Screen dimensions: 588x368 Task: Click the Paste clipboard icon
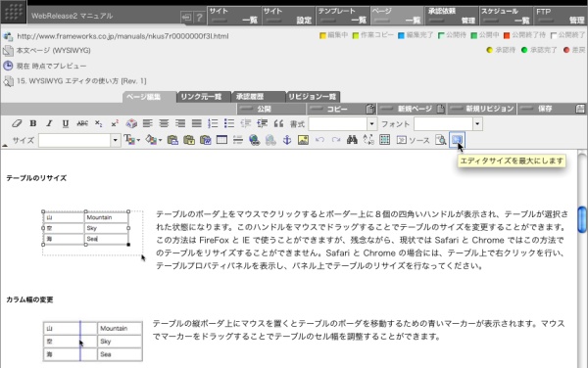click(172, 140)
